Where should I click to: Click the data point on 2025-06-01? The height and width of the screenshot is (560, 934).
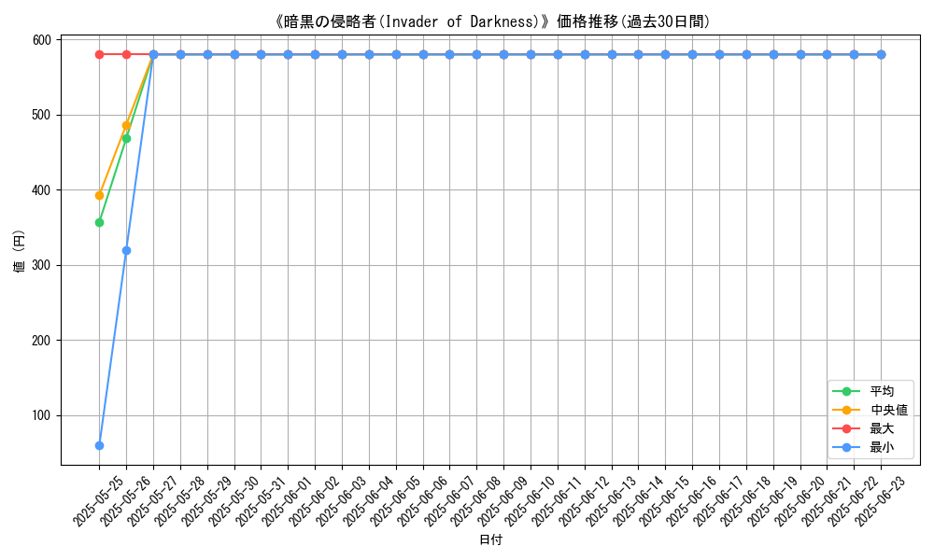[x=289, y=55]
